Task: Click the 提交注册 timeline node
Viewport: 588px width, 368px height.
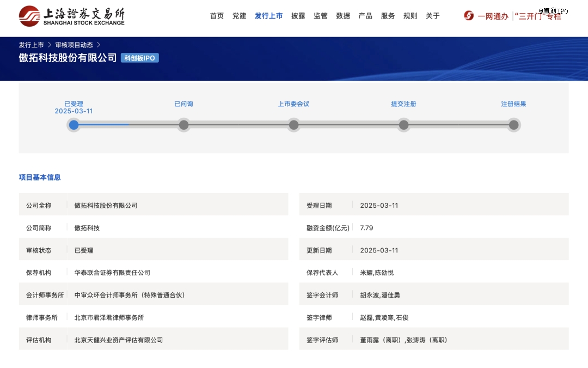Action: pyautogui.click(x=403, y=125)
